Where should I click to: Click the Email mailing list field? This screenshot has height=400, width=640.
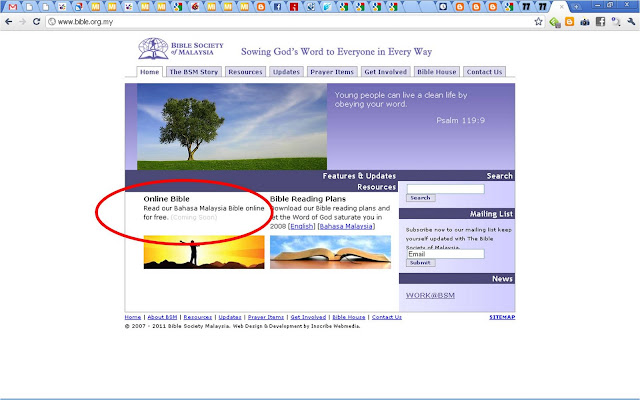click(445, 254)
